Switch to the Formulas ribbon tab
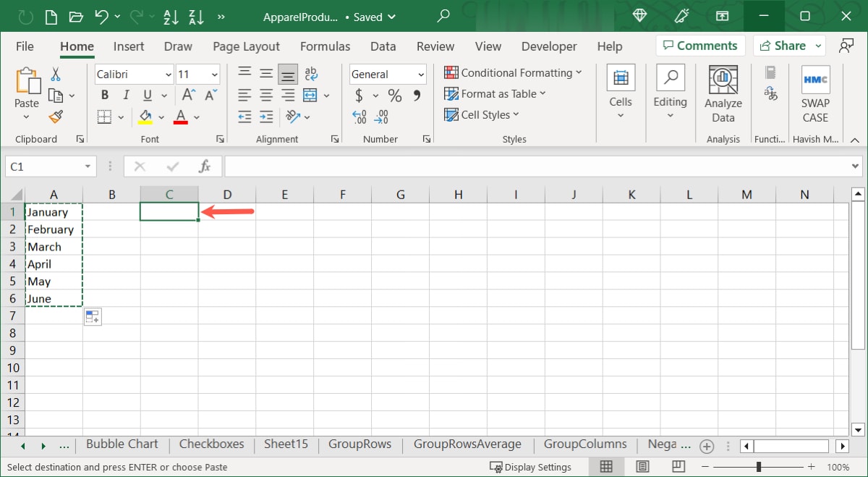Image resolution: width=868 pixels, height=477 pixels. (x=325, y=46)
